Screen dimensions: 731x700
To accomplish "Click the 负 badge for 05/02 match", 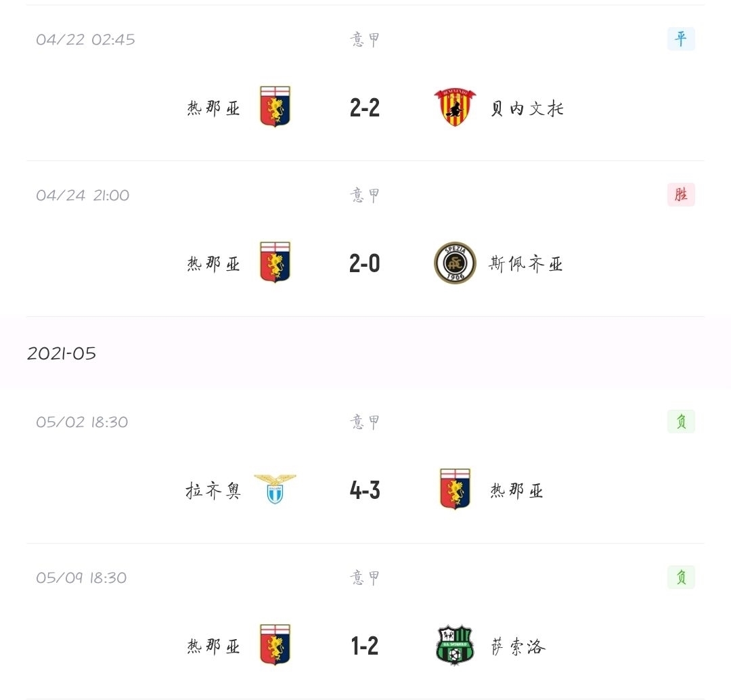I will coord(681,422).
